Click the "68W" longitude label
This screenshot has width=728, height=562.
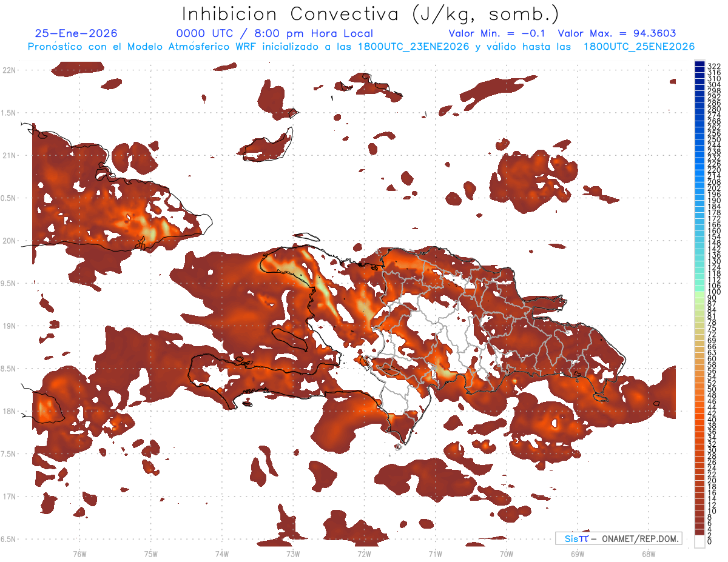tap(649, 554)
